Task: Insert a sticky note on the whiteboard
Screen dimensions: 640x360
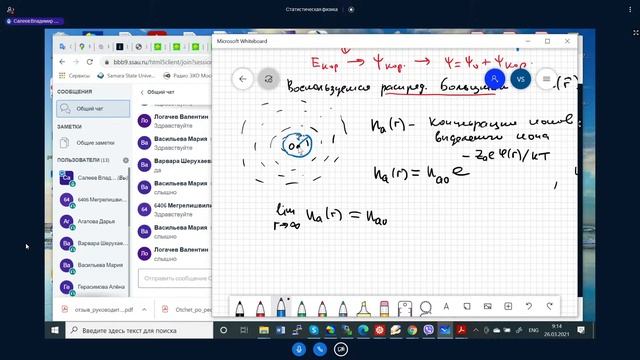Action: click(467, 306)
